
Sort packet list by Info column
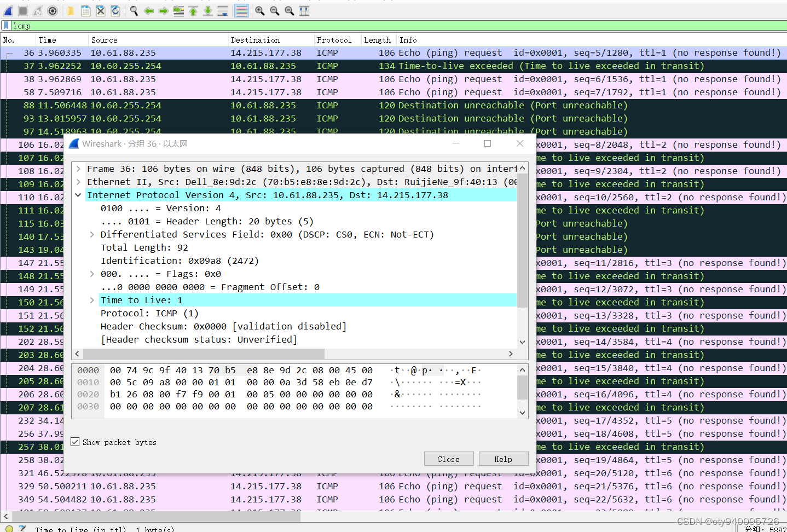pos(592,40)
